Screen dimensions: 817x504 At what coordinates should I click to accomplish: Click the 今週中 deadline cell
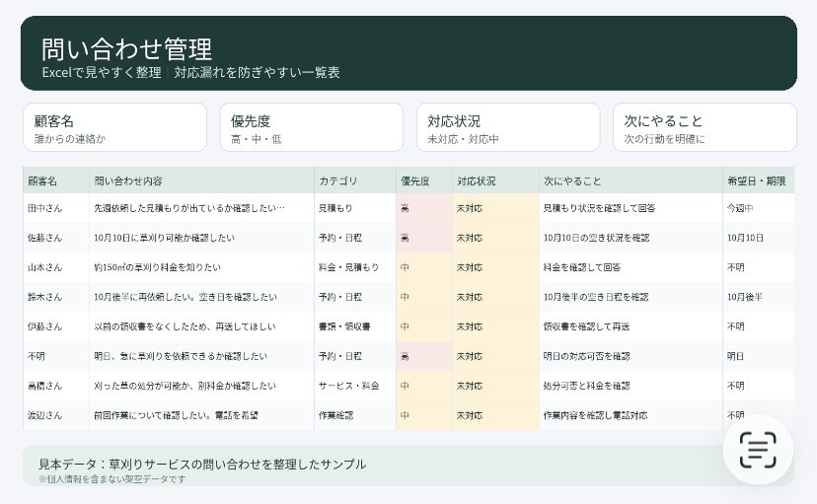point(759,208)
